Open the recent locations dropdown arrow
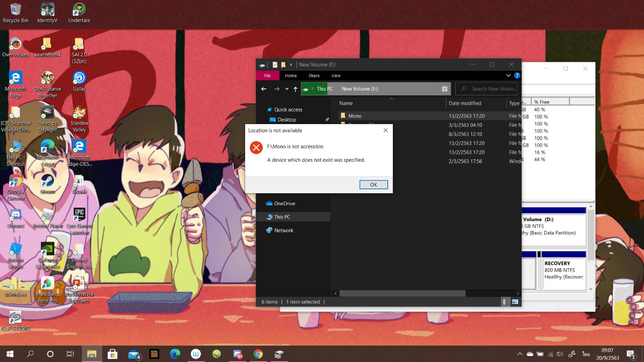 click(287, 89)
